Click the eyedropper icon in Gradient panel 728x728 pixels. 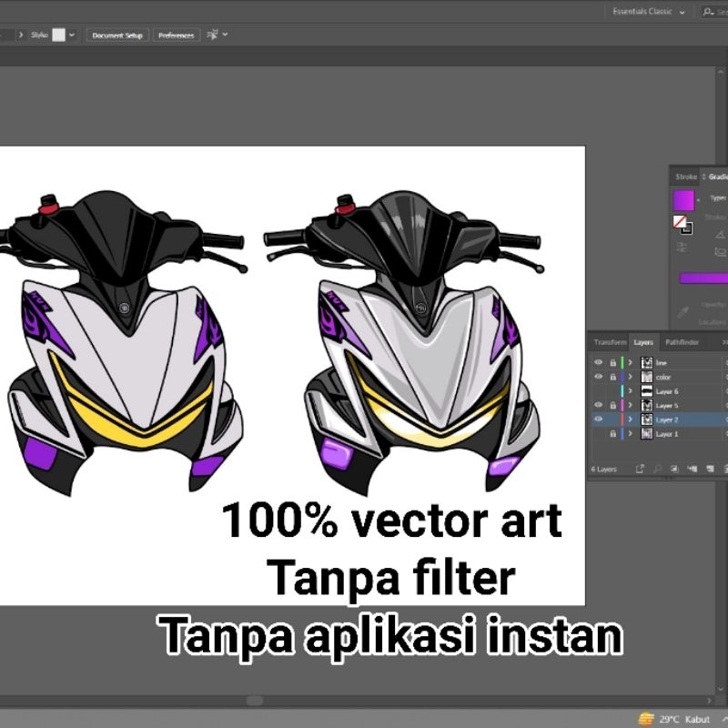pyautogui.click(x=682, y=312)
